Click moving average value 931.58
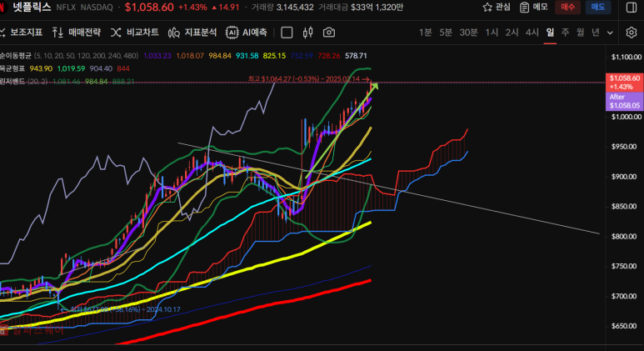 pyautogui.click(x=247, y=56)
